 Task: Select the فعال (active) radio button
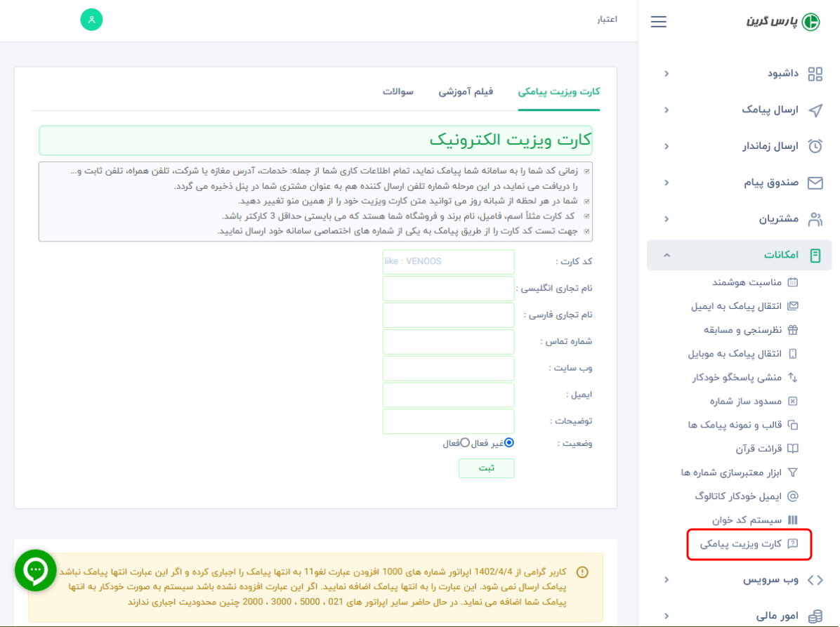coord(465,443)
